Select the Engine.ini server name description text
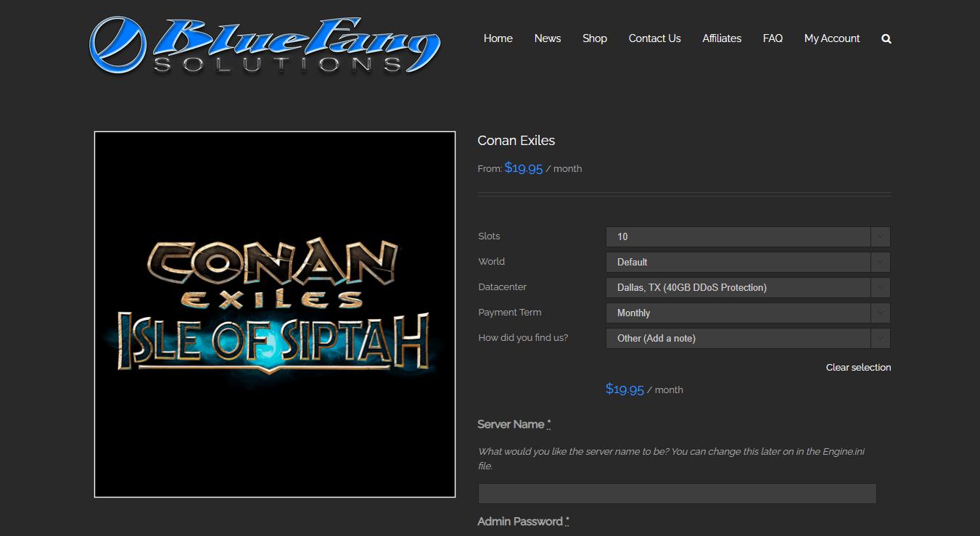The height and width of the screenshot is (536, 980). coord(671,458)
